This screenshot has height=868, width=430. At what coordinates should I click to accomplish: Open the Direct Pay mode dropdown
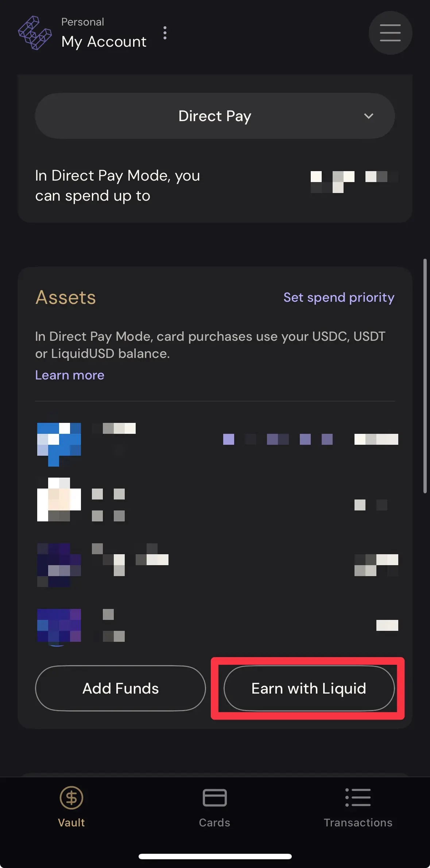214,116
